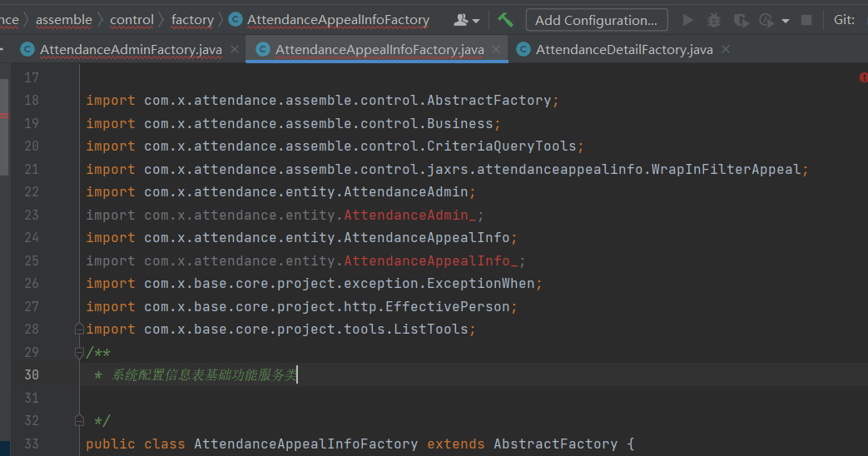
Task: Close the AttendanceAppealInfoFactory.java tab
Action: click(497, 50)
